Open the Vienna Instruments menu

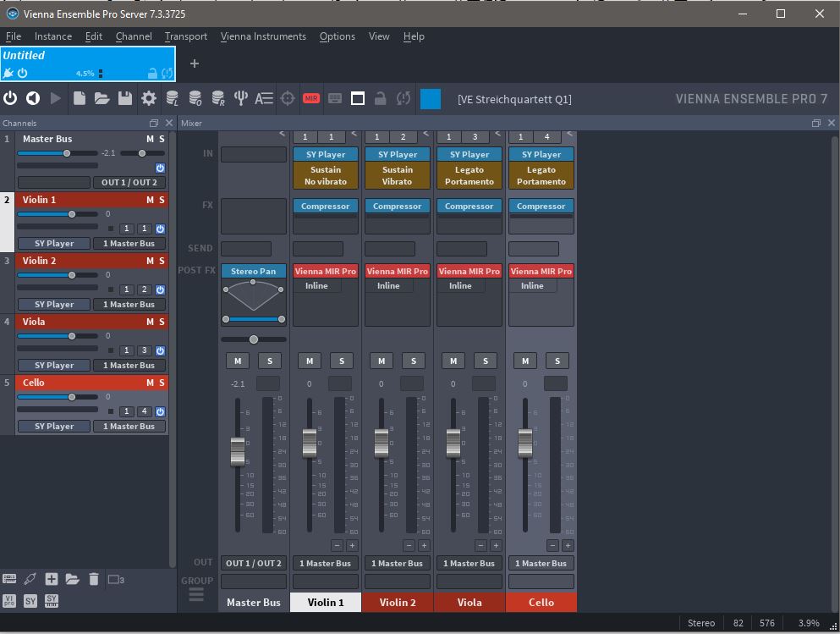[263, 36]
